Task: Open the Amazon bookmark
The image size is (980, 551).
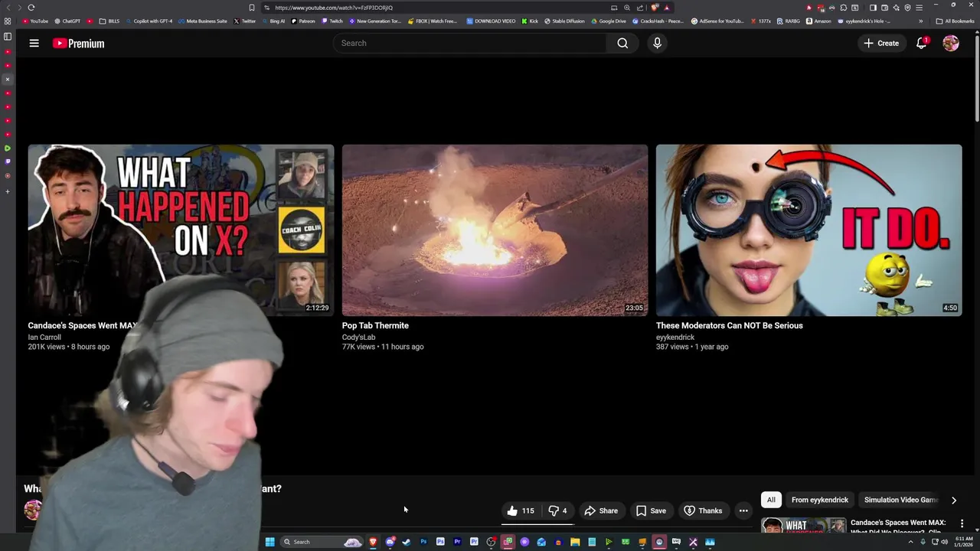Action: coord(818,21)
